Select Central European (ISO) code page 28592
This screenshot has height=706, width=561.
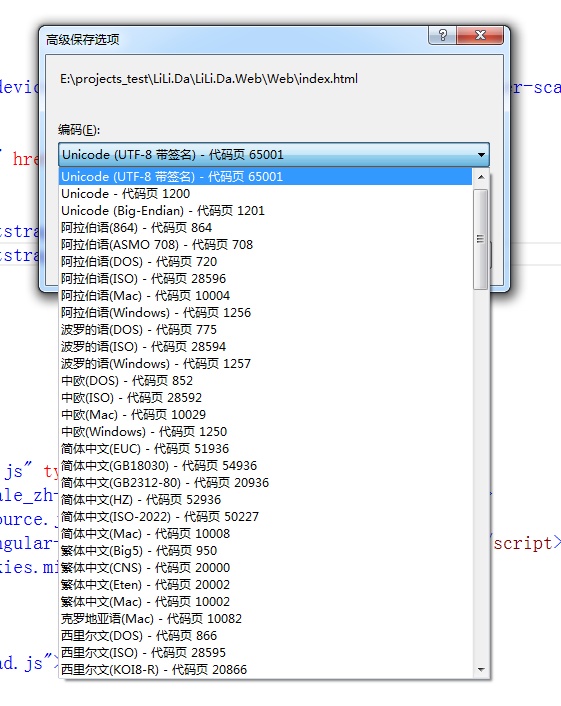pos(266,398)
